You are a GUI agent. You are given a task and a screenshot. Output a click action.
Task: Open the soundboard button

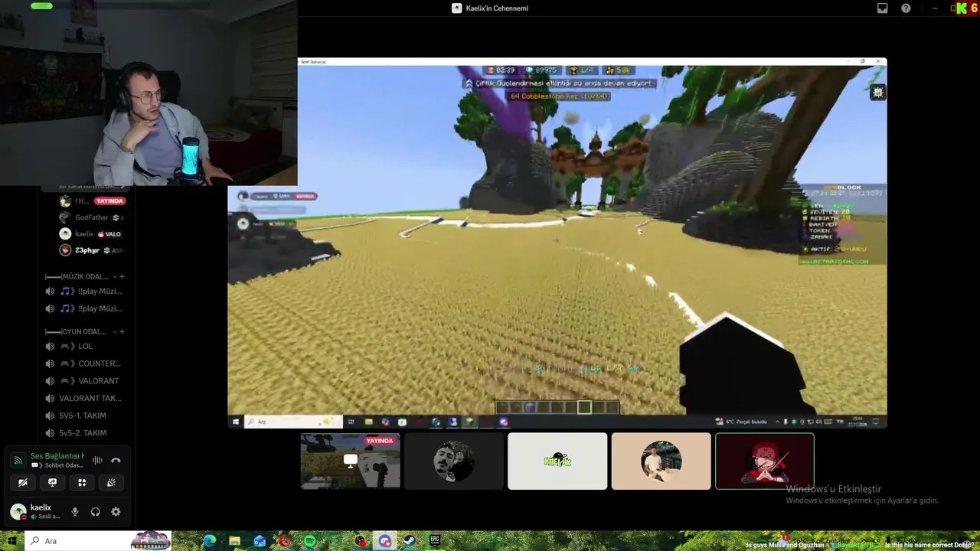click(111, 482)
